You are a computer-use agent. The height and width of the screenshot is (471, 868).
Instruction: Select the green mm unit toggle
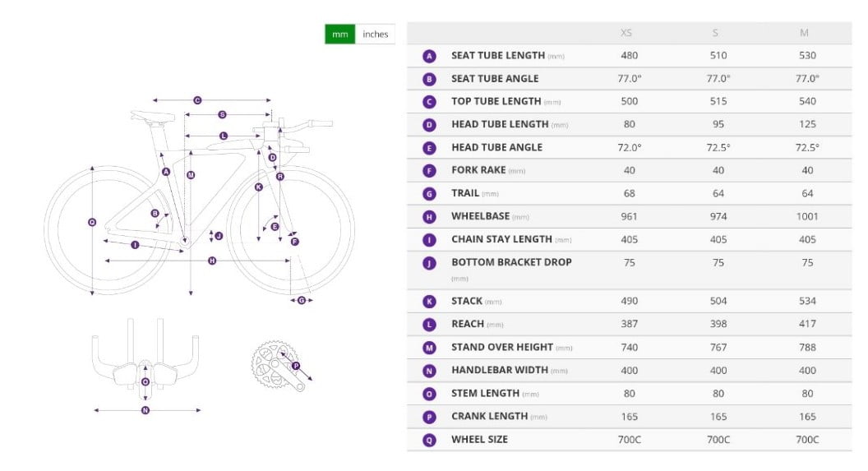339,34
